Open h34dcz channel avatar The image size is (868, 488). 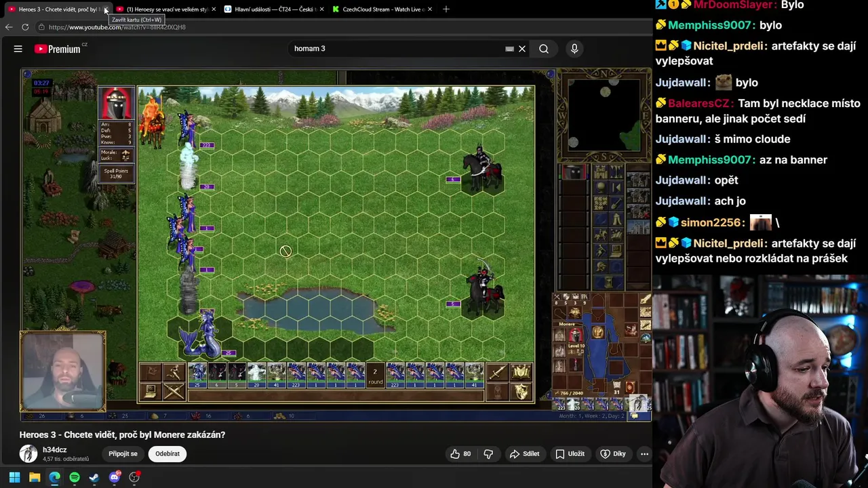[28, 453]
